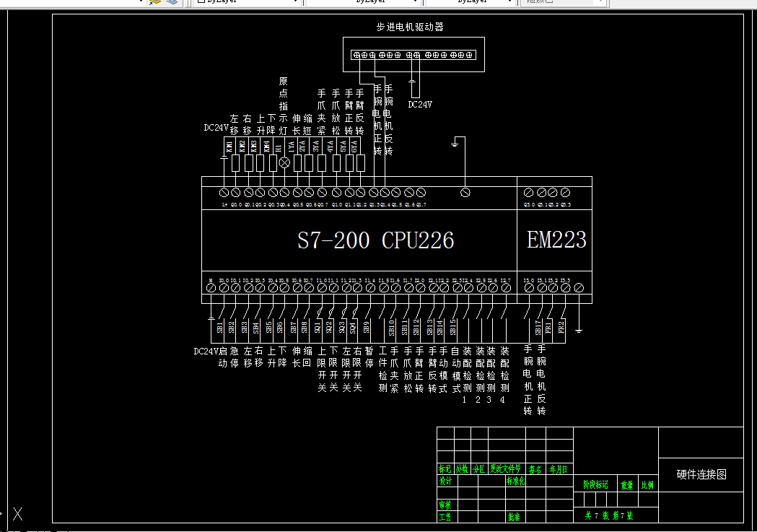Select the 原点指示灯 vertical label

(x=284, y=106)
